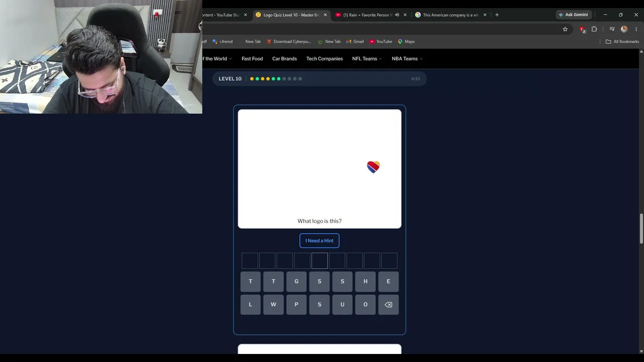Close the Rain + Favorite Person tab
The width and height of the screenshot is (644, 362).
click(405, 15)
